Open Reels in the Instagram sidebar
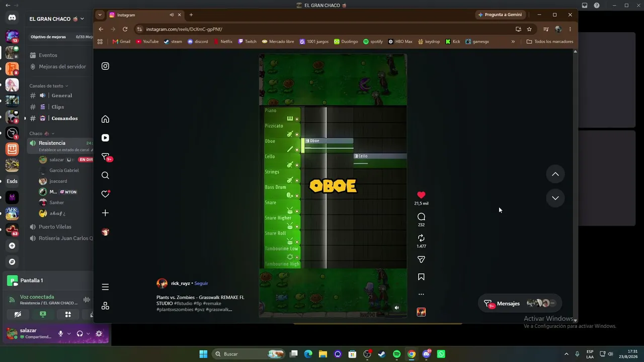 pos(105,138)
